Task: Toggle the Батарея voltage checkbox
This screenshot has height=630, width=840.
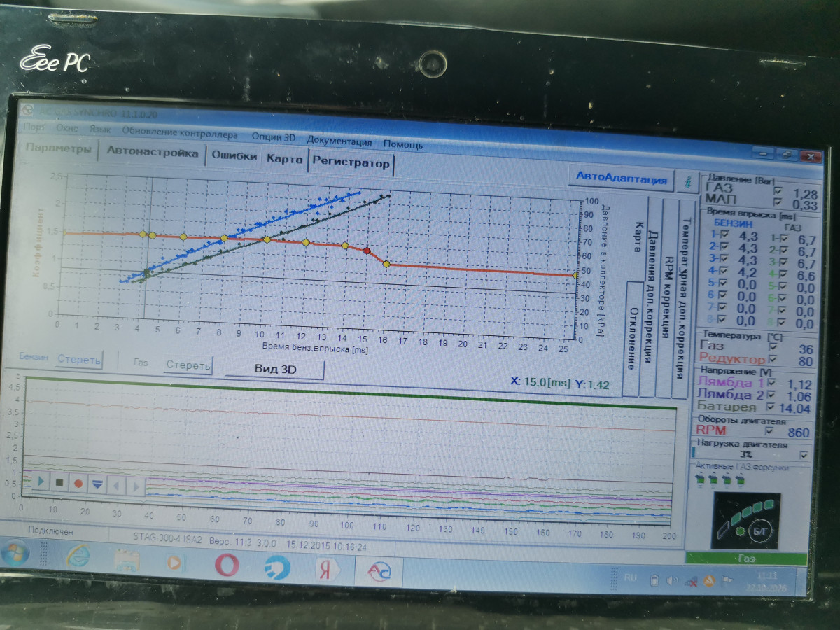Action: click(x=771, y=407)
